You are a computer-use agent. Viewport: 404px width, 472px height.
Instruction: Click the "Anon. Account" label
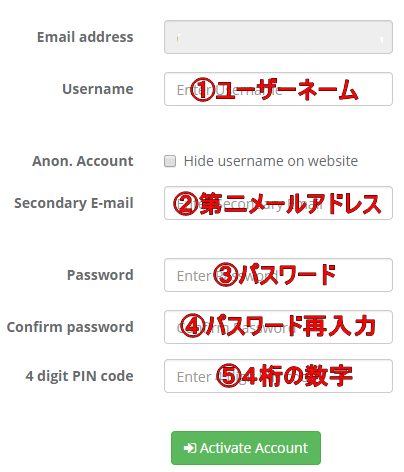(83, 161)
